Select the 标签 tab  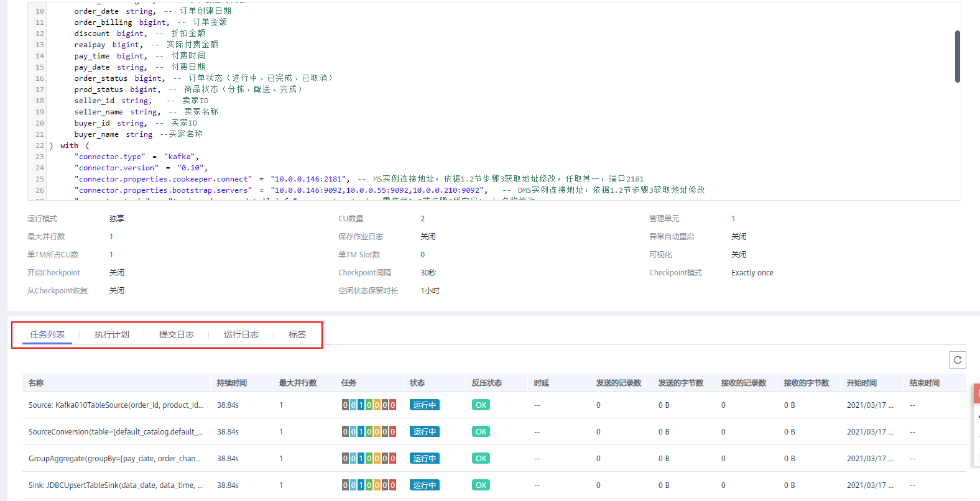click(x=297, y=334)
